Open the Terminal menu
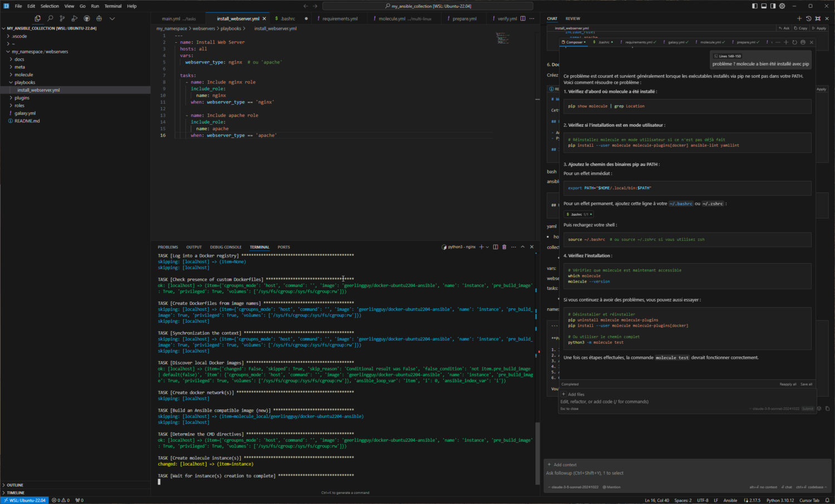Viewport: 835px width, 504px height. tap(113, 6)
